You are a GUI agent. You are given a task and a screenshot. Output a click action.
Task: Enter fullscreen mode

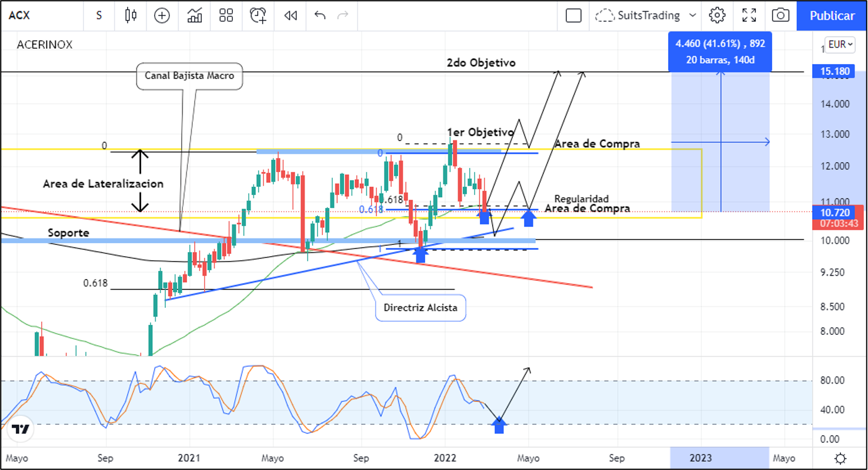click(749, 16)
